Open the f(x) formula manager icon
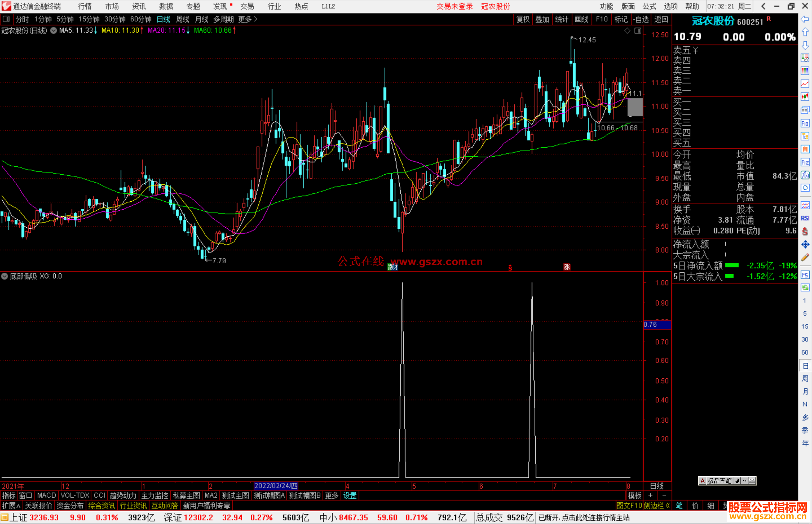The image size is (812, 524). 805,175
